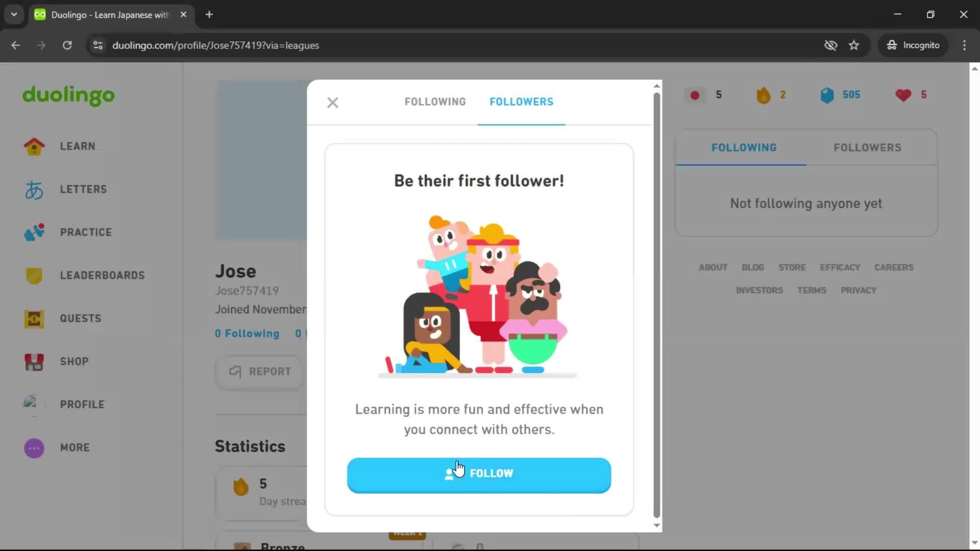Open the Learn section
The width and height of the screenshot is (980, 551).
77,146
